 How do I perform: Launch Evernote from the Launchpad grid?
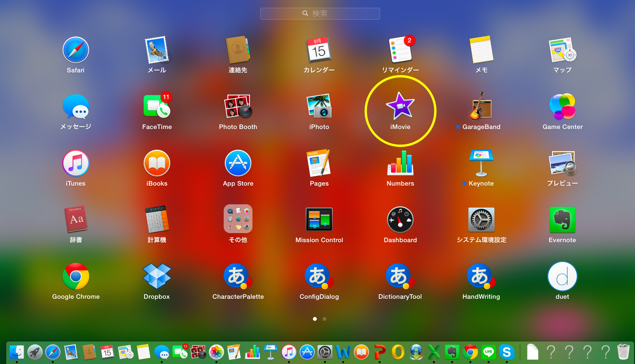pos(563,220)
